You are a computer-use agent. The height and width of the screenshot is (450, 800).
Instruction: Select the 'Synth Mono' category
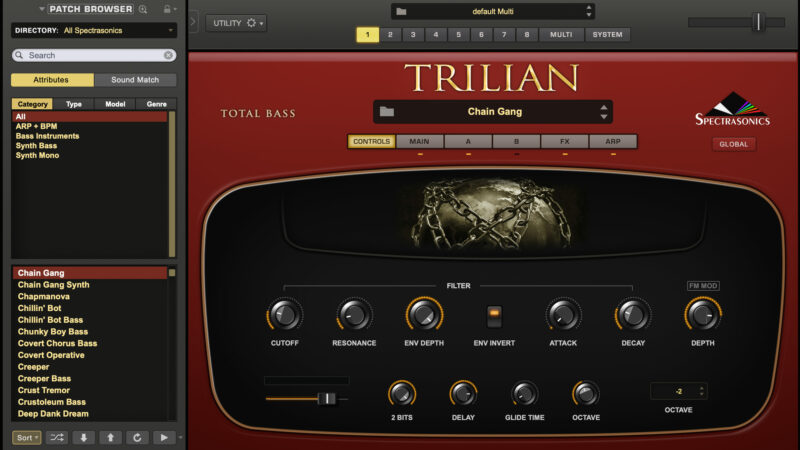[90, 156]
